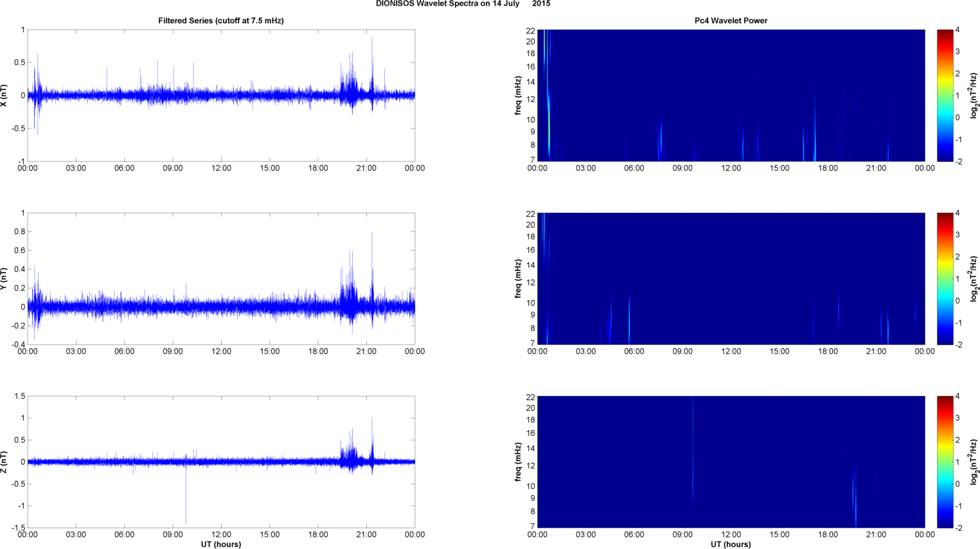The image size is (980, 549).
Task: Click the '1.5' tick atop the Z plot axis
Action: point(20,396)
